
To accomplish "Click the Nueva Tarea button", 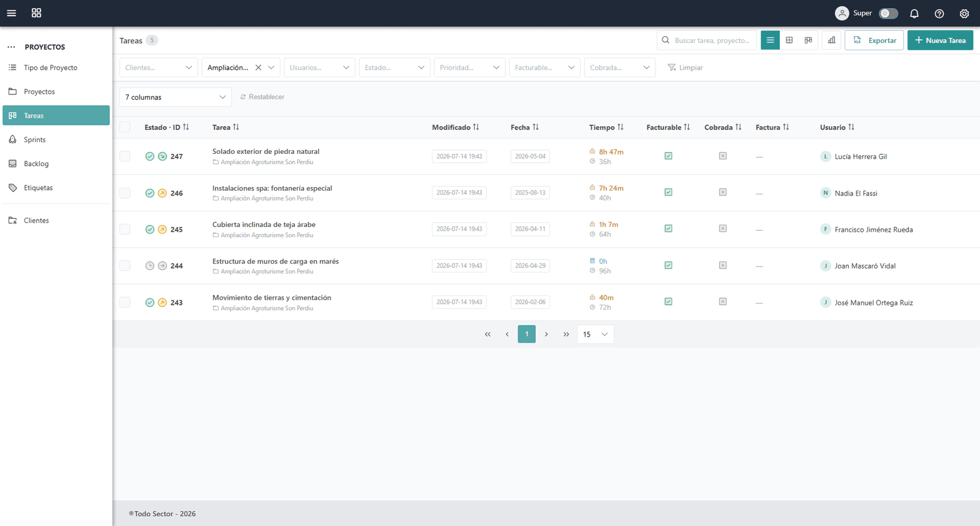I will click(x=940, y=40).
